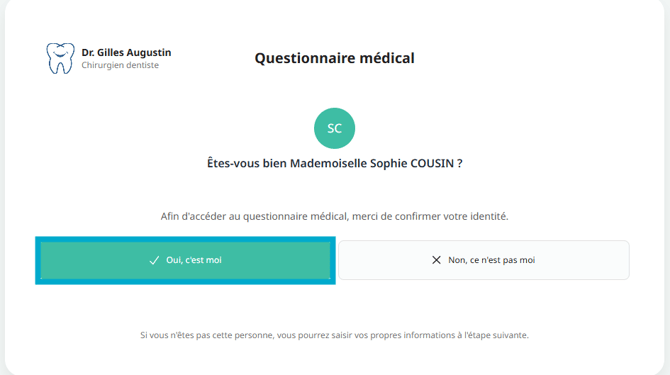
Task: Click the Dr. Gilles Augustin name
Action: coord(126,53)
